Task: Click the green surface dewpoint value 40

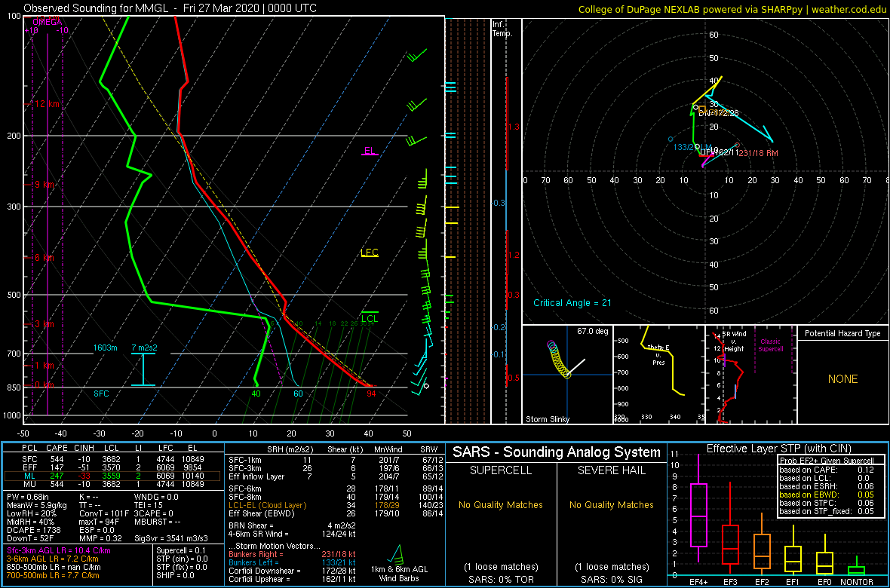Action: (256, 394)
